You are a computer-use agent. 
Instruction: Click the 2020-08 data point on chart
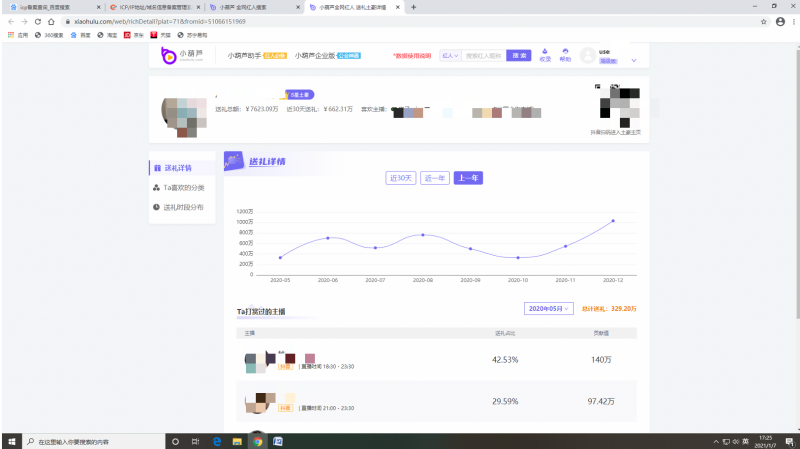(423, 235)
